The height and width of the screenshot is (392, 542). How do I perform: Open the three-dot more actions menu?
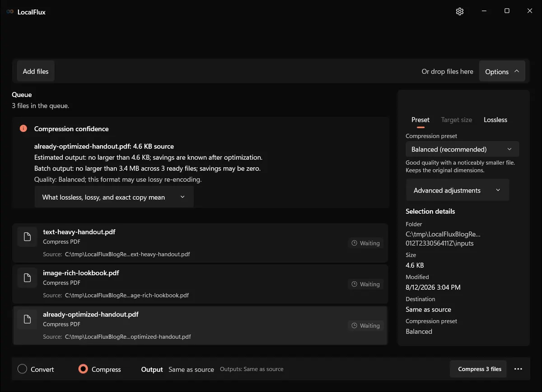pos(518,369)
